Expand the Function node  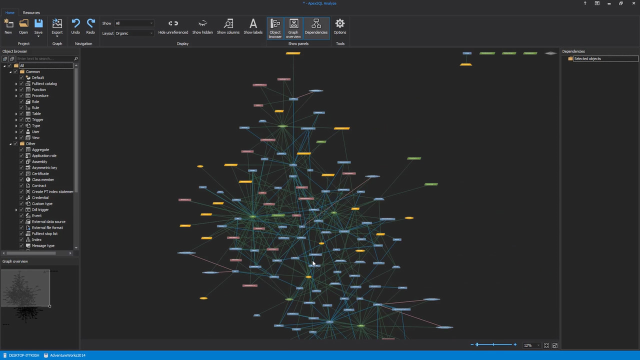tap(16, 90)
